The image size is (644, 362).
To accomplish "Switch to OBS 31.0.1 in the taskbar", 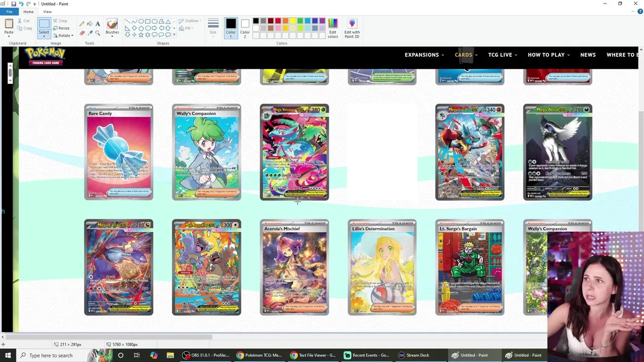I will 206,355.
